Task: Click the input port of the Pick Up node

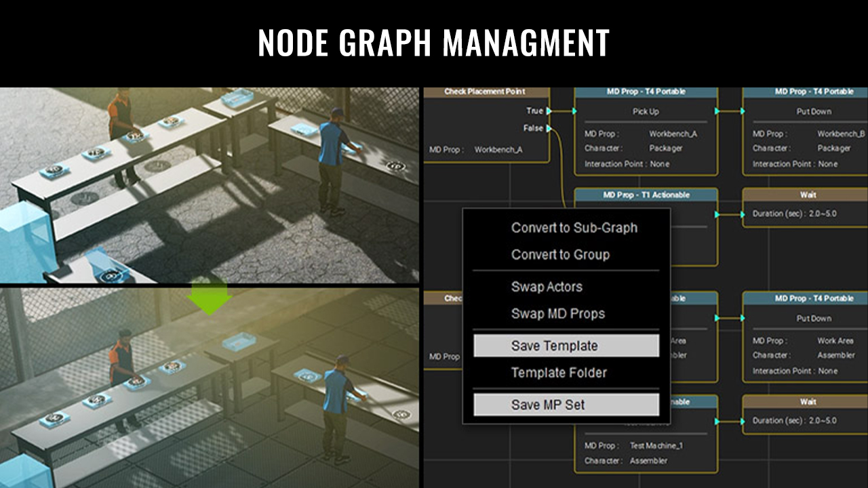Action: pyautogui.click(x=574, y=111)
